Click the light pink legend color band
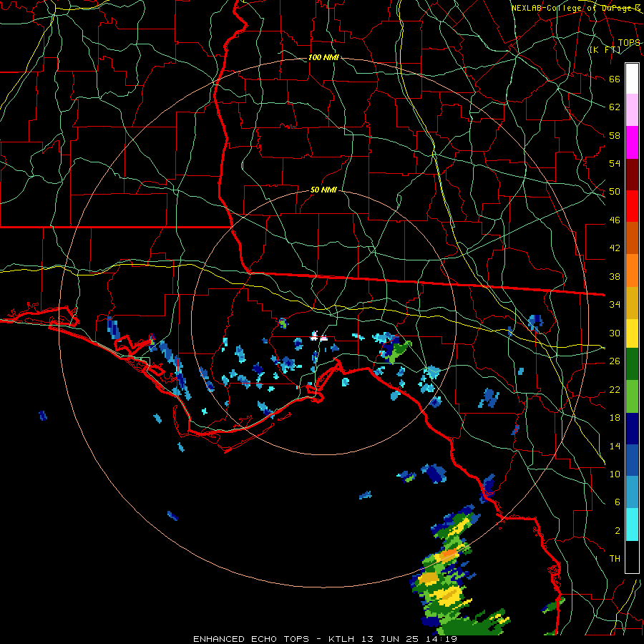Viewport: 644px width, 644px height. [632, 110]
